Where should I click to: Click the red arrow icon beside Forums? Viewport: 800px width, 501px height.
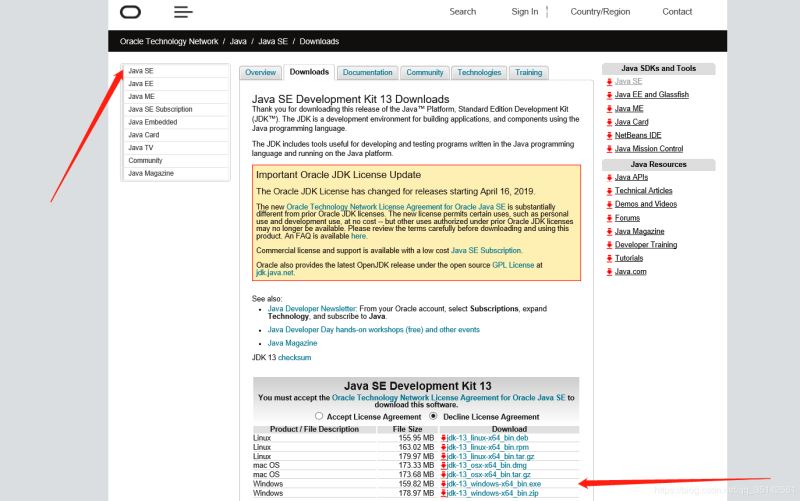(x=609, y=218)
